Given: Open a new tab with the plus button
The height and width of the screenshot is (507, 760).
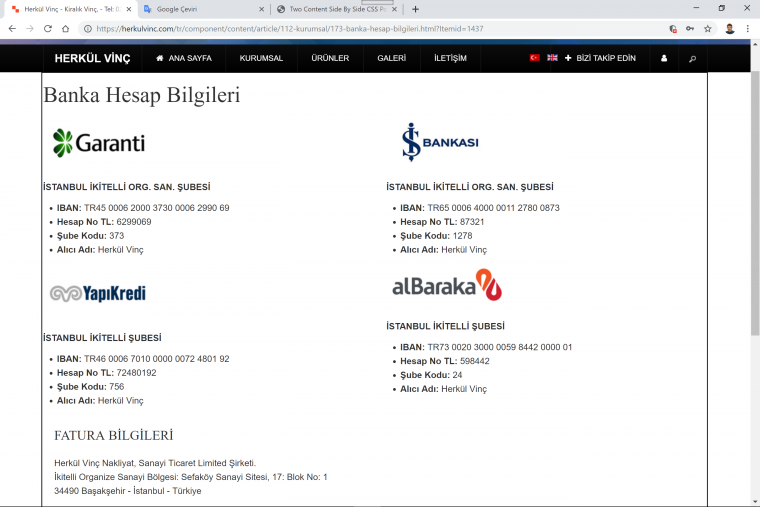Looking at the screenshot, I should (415, 9).
